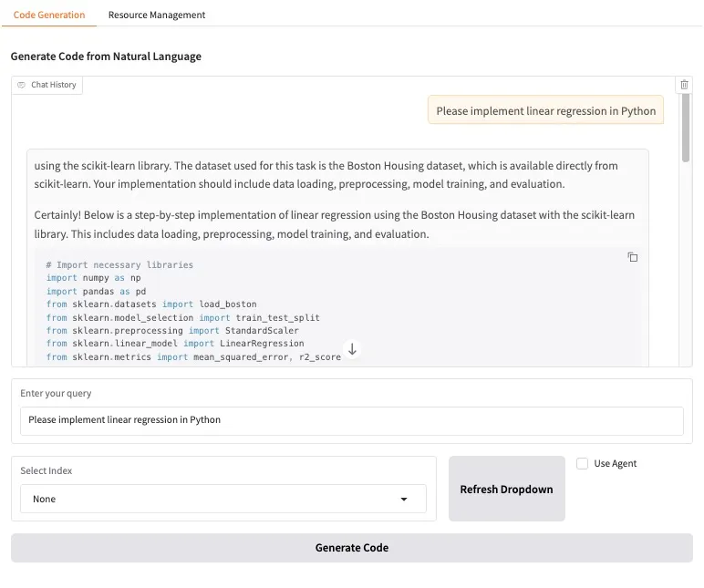
Task: Click the scroll-to-bottom arrow icon
Action: [352, 349]
